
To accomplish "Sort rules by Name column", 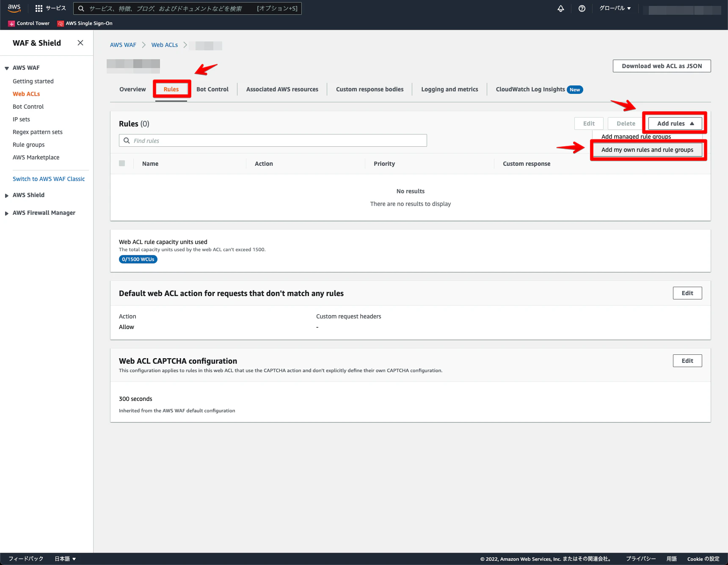I will tap(150, 164).
